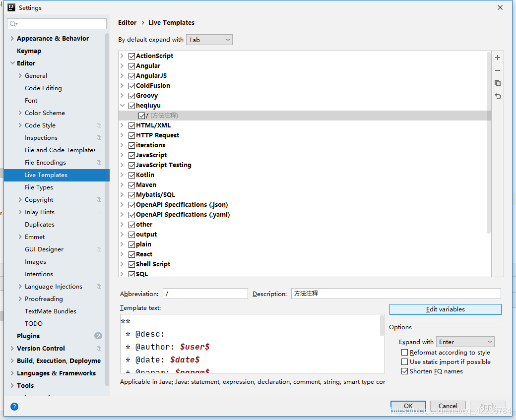Click the template list vertical scrollbar
The height and width of the screenshot is (420, 516).
(488, 143)
